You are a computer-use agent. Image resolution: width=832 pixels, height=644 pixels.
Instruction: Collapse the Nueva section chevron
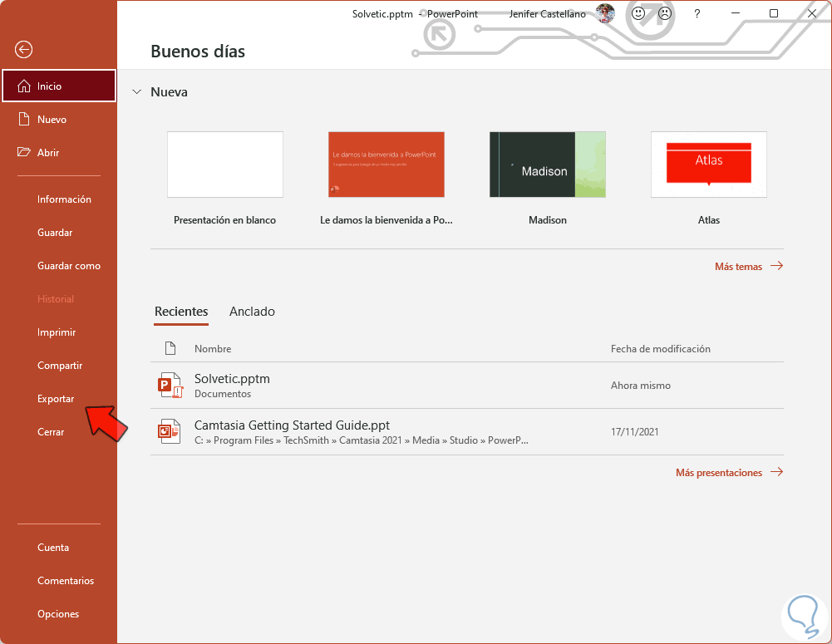click(137, 91)
